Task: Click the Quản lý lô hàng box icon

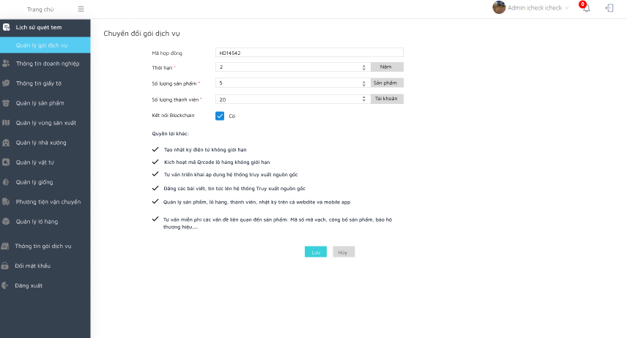Action: pyautogui.click(x=6, y=222)
